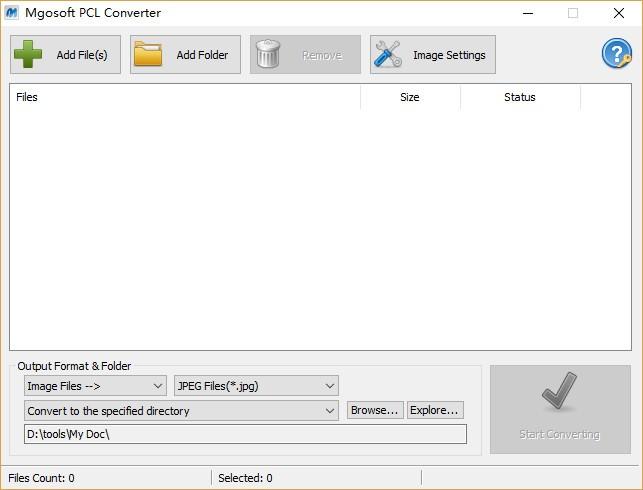
Task: Click the Browse... button
Action: click(x=375, y=410)
